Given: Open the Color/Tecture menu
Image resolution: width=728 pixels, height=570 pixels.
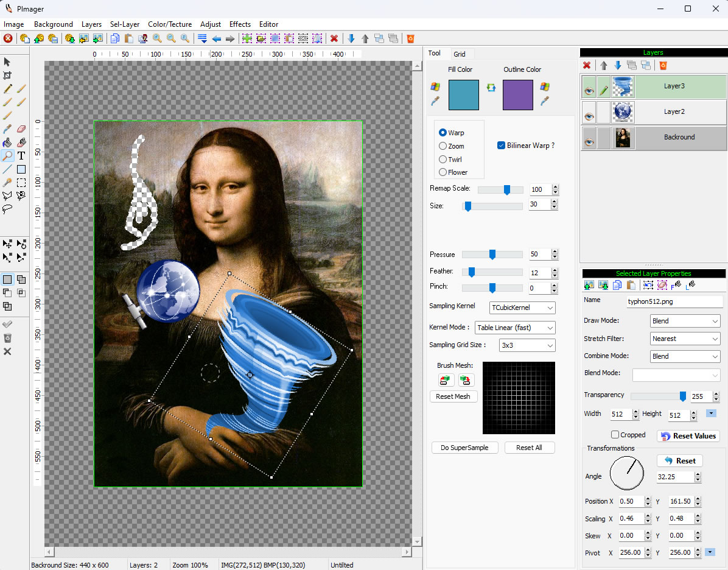Looking at the screenshot, I should click(170, 24).
